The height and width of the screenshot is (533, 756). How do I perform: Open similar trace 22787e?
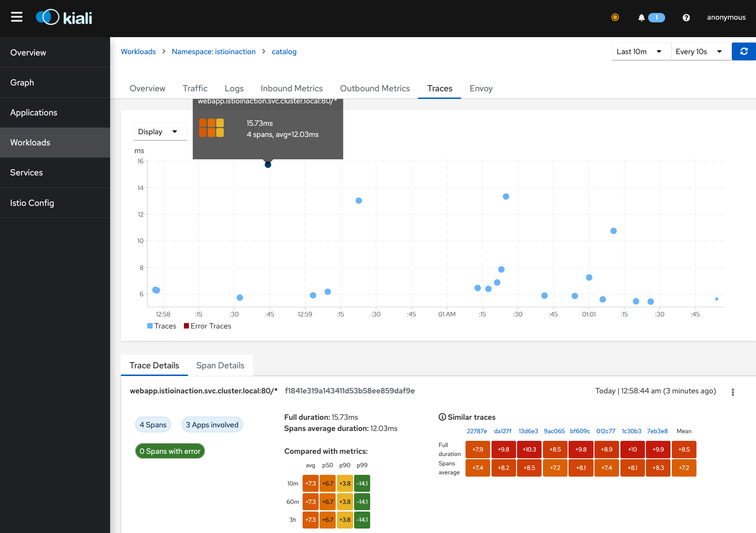[x=477, y=431]
